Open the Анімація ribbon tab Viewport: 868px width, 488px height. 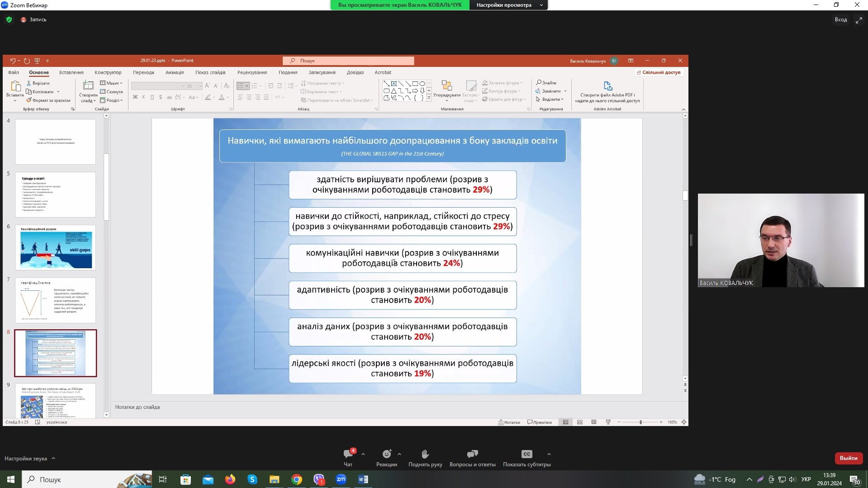click(175, 72)
